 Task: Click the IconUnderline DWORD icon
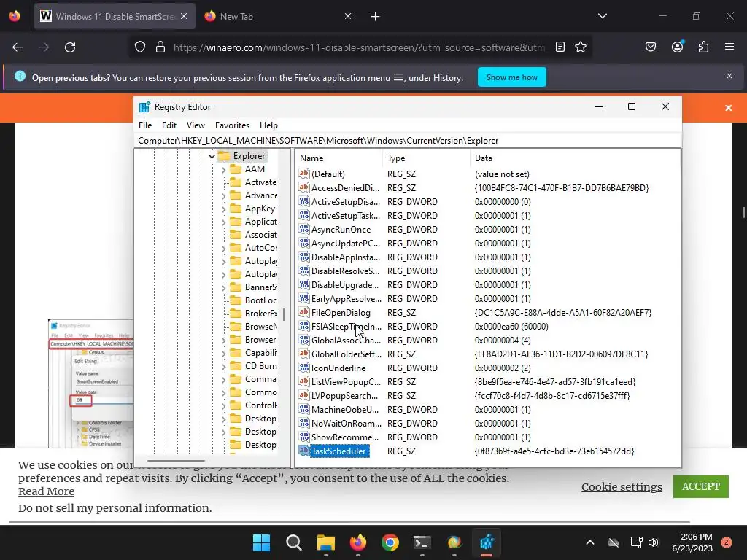click(304, 367)
